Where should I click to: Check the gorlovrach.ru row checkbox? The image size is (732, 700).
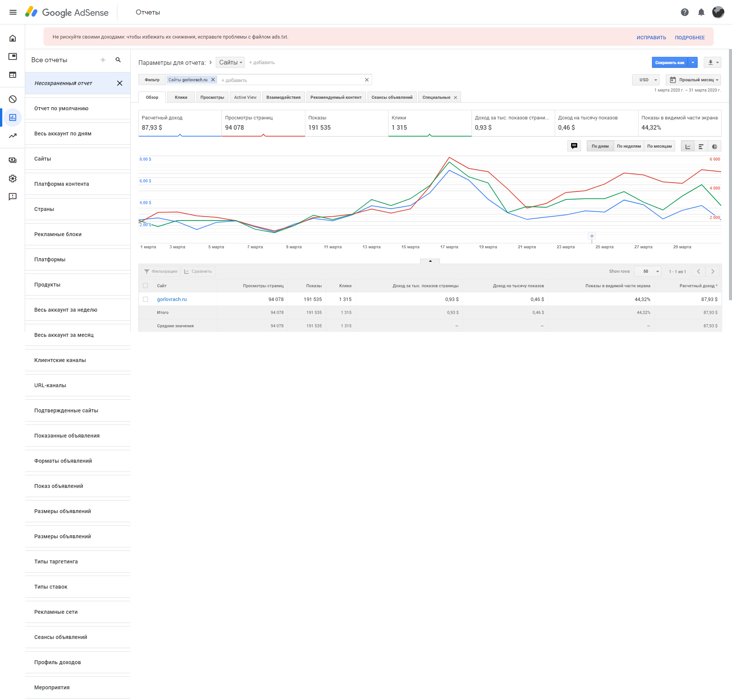pos(145,299)
